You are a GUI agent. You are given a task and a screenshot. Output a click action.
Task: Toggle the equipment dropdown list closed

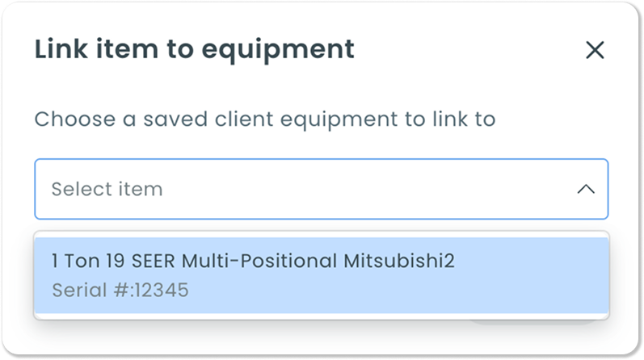click(x=586, y=189)
